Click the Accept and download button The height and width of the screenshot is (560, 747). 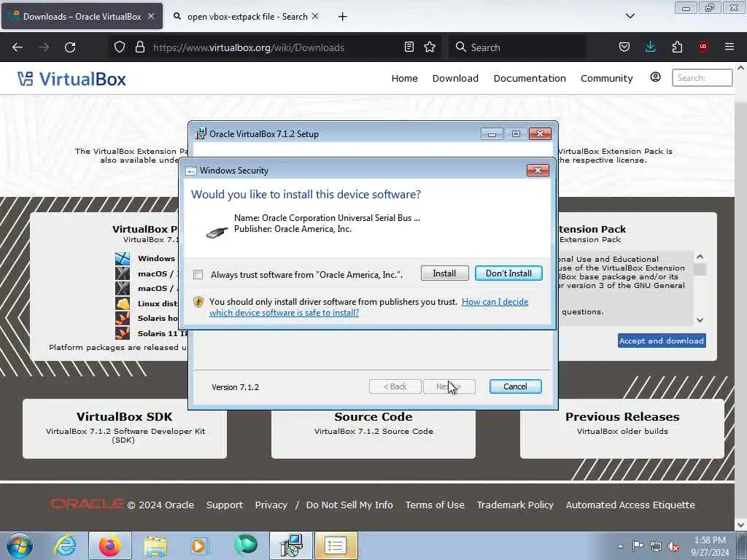tap(661, 341)
